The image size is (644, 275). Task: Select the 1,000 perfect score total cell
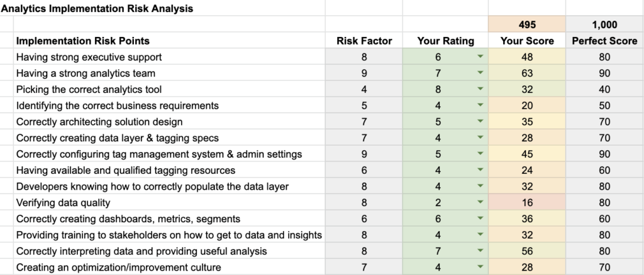pyautogui.click(x=604, y=24)
